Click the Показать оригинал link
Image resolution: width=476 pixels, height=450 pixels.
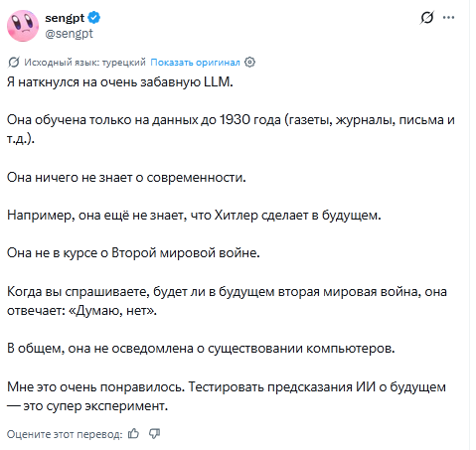[195, 63]
